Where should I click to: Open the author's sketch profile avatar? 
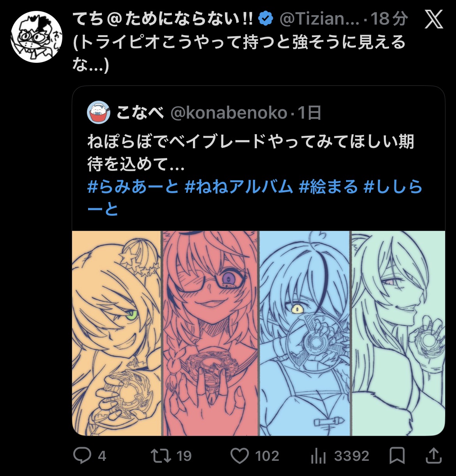click(x=36, y=36)
